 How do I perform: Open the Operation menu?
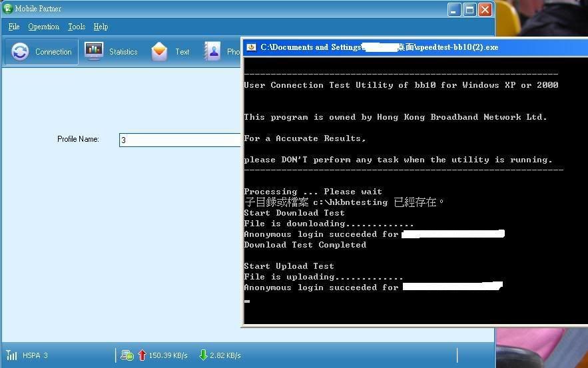43,27
